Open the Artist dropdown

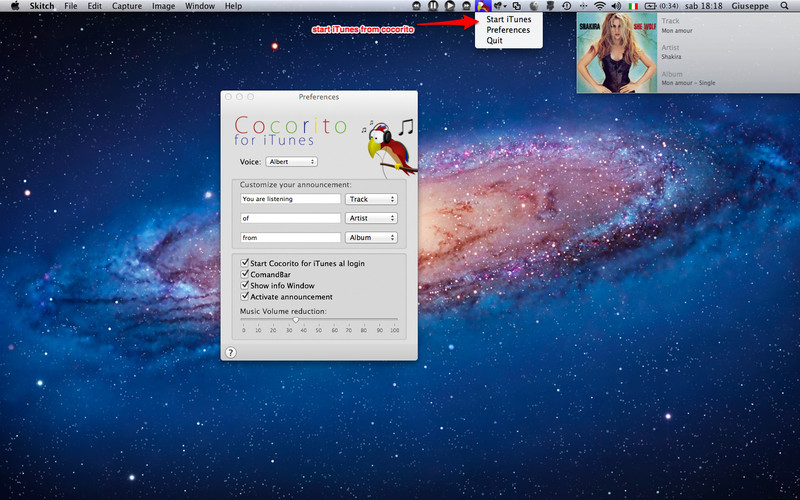(371, 218)
